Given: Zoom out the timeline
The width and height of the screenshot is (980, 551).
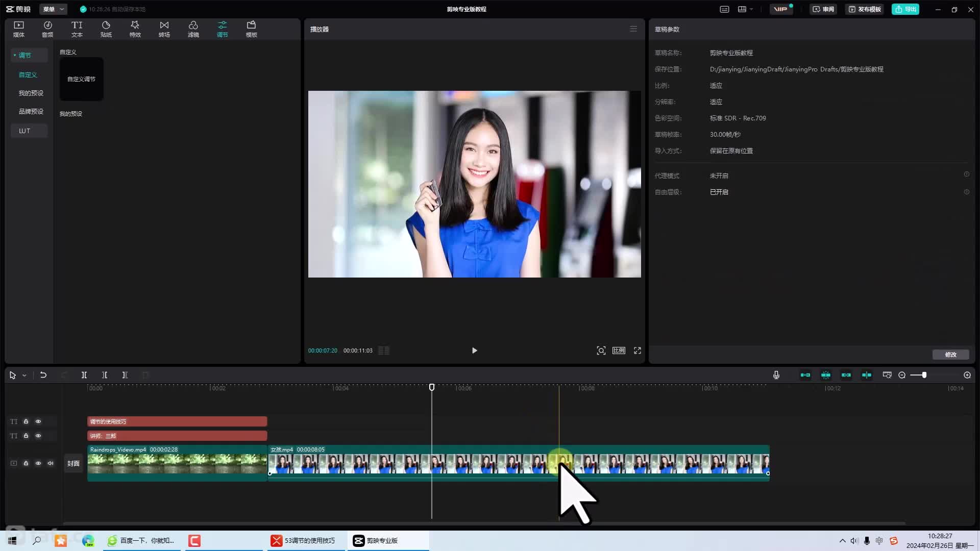Looking at the screenshot, I should 902,375.
